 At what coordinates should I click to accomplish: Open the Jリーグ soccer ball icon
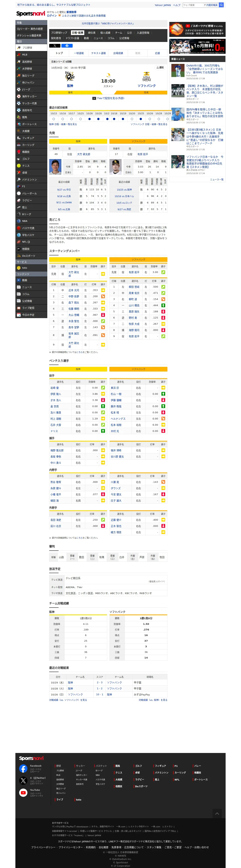coord(19,89)
